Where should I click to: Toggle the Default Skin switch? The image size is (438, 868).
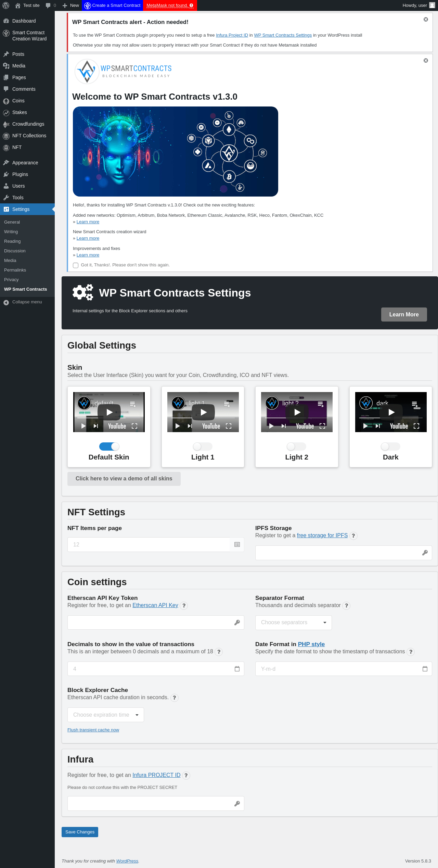click(109, 446)
